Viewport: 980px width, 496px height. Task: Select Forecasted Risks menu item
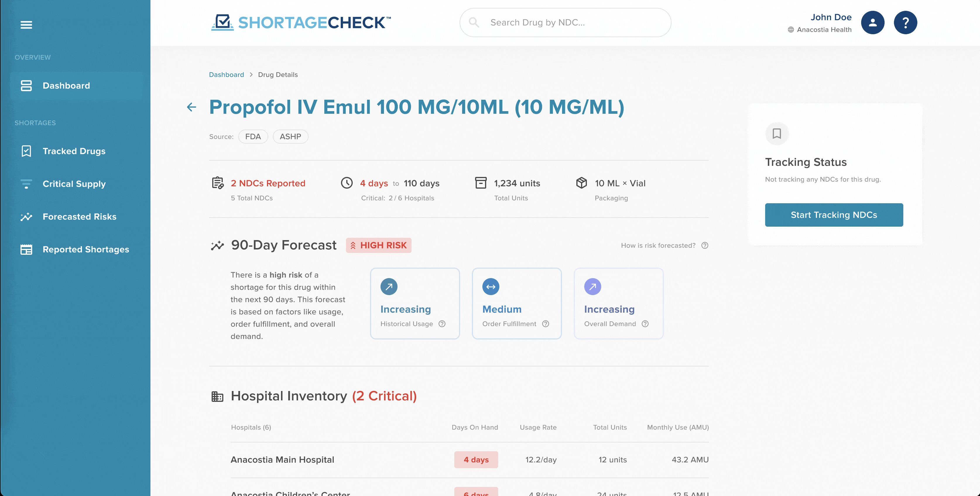pos(79,217)
